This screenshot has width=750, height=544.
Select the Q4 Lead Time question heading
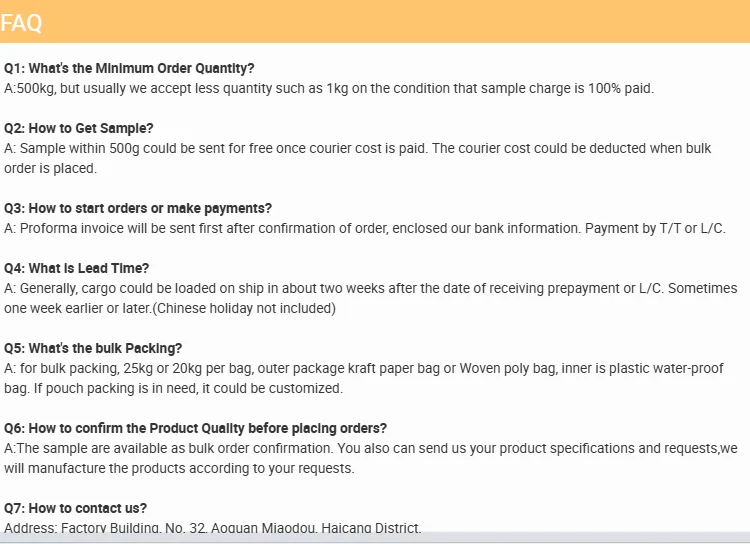77,268
